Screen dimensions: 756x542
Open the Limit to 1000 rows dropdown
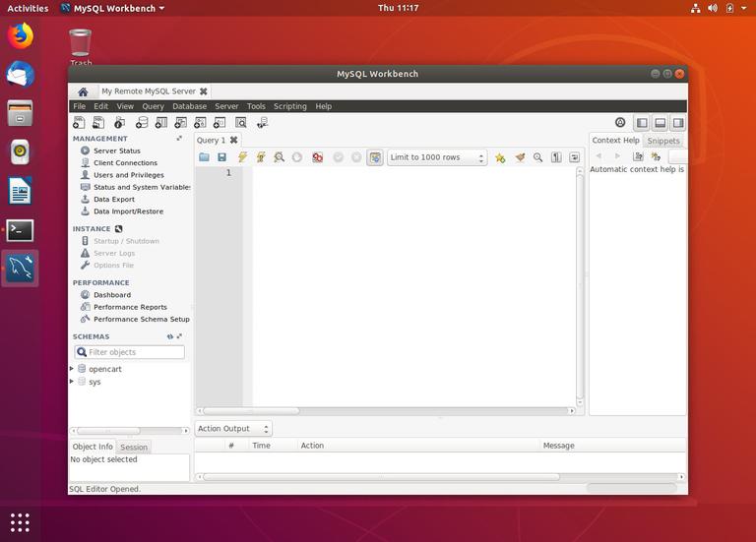click(x=437, y=157)
